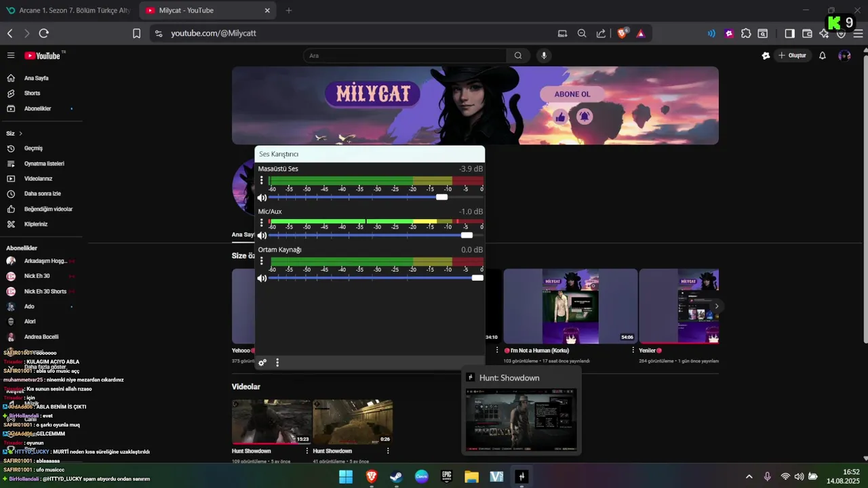The height and width of the screenshot is (488, 868).
Task: Click the browser back arrow
Action: 10,33
